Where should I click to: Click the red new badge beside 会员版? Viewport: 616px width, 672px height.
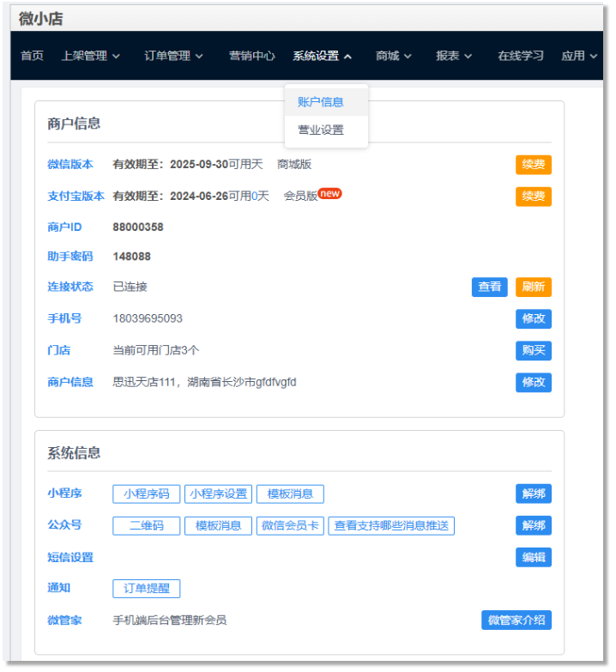[x=329, y=193]
